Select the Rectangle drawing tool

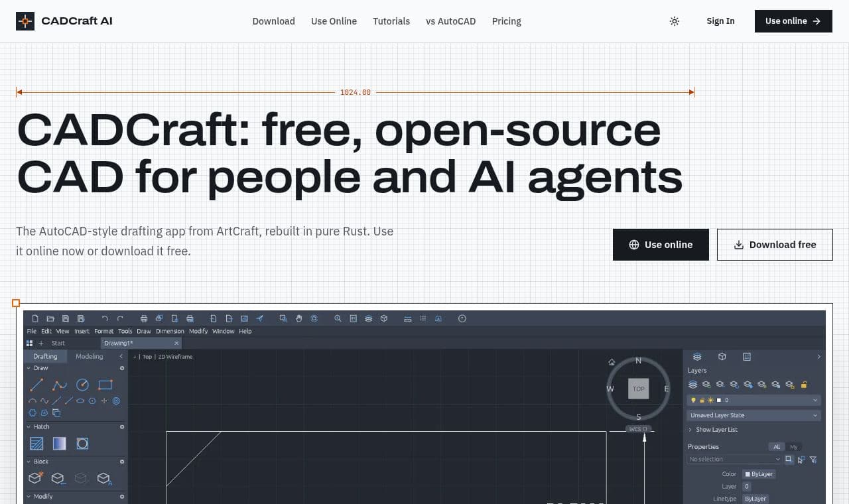(x=105, y=385)
